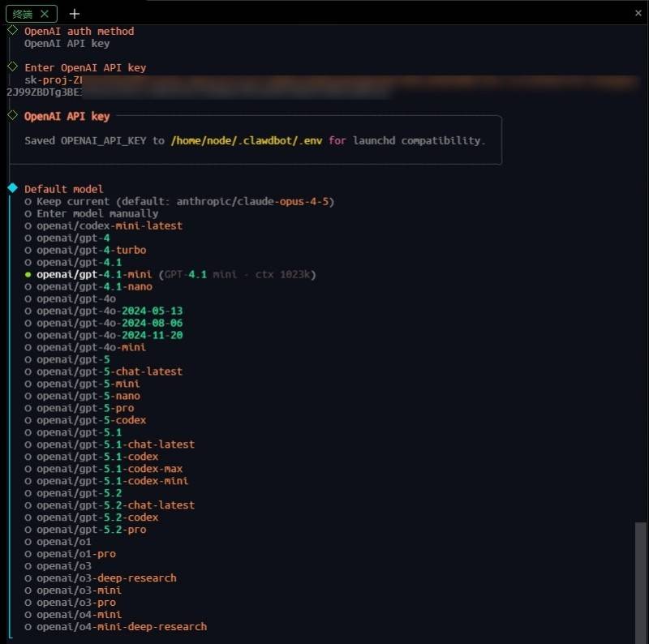Choose openai/gpt-5.2 model
The width and height of the screenshot is (649, 644).
(x=73, y=493)
